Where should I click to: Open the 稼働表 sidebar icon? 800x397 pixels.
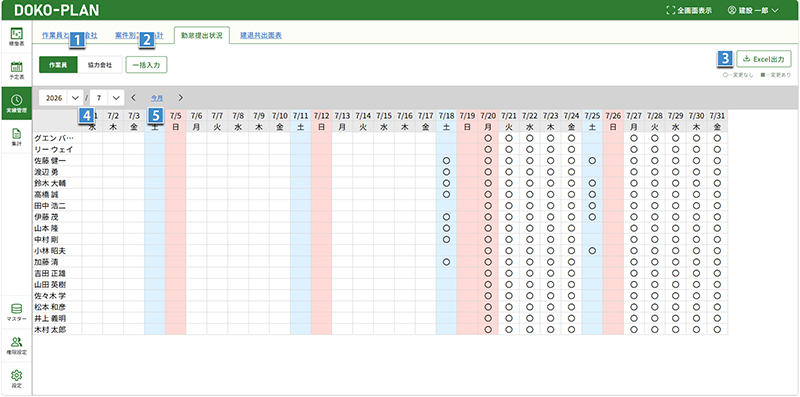tap(16, 37)
